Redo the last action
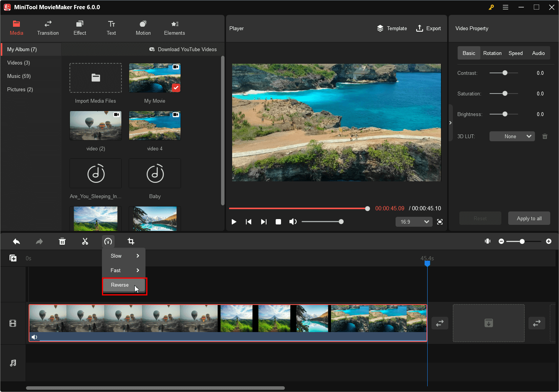The image size is (559, 392). [39, 242]
